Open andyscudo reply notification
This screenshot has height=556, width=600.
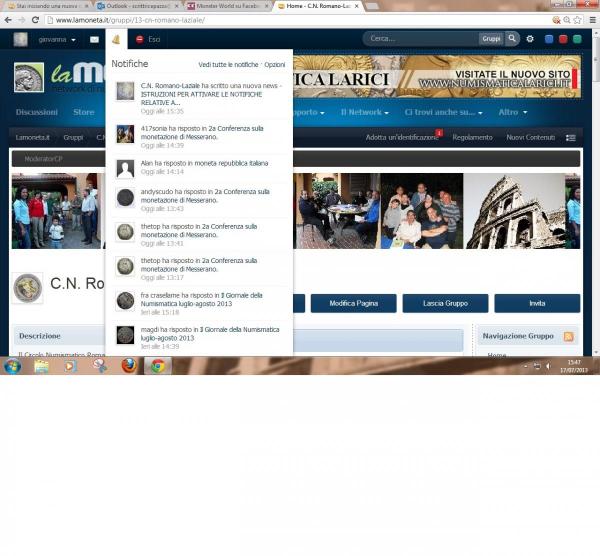point(199,200)
